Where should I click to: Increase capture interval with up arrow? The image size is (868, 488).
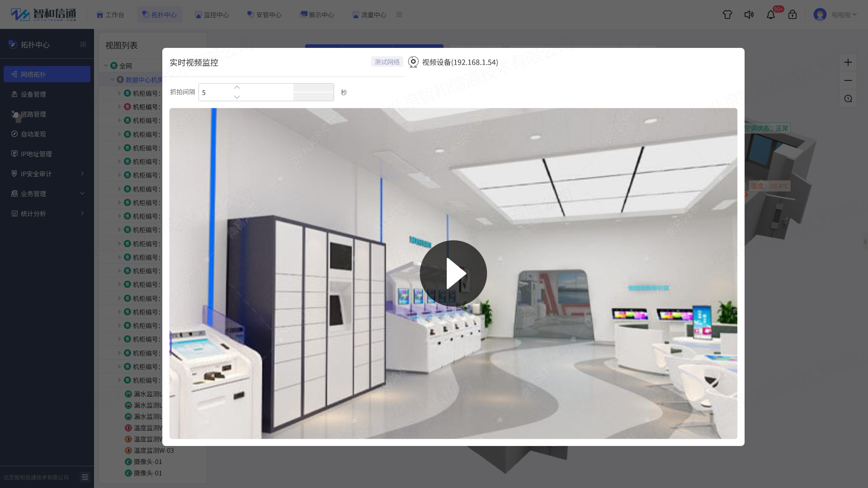(x=237, y=87)
